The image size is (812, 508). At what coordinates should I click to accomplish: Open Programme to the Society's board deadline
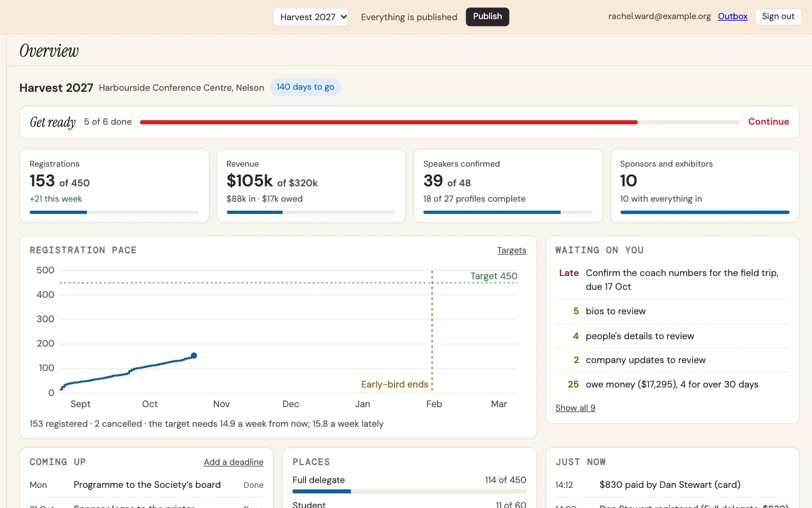[146, 485]
